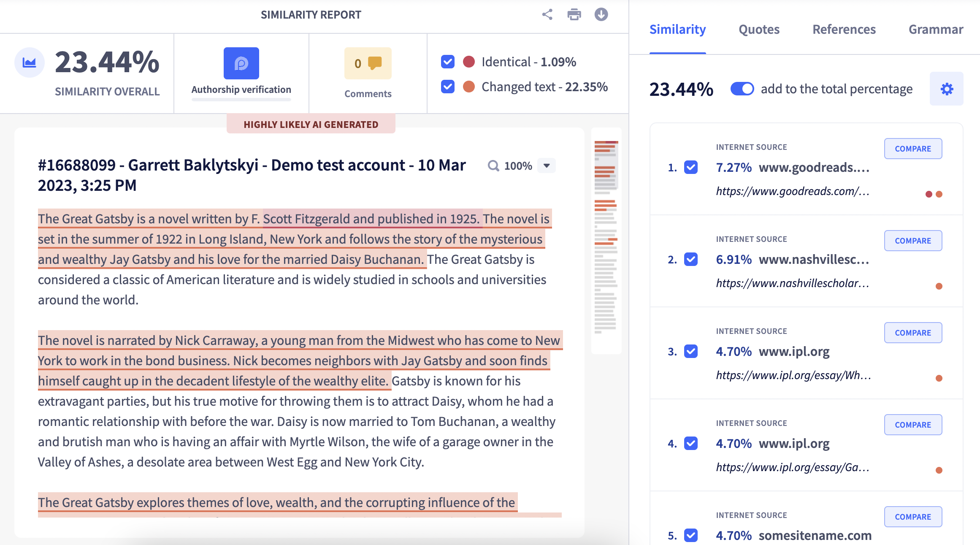This screenshot has width=980, height=545.
Task: Uncheck the www.goodreads source
Action: click(x=690, y=168)
